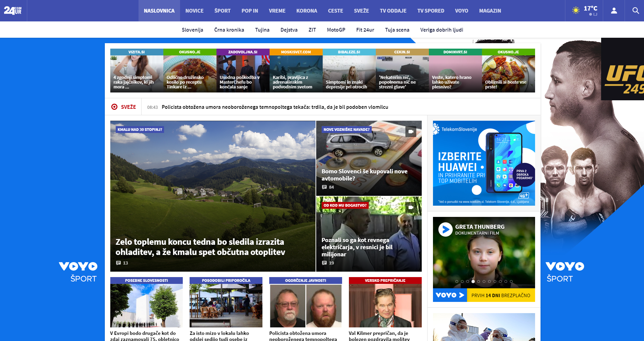This screenshot has width=644, height=341.
Task: Open the ŠPORT menu item
Action: [x=222, y=11]
